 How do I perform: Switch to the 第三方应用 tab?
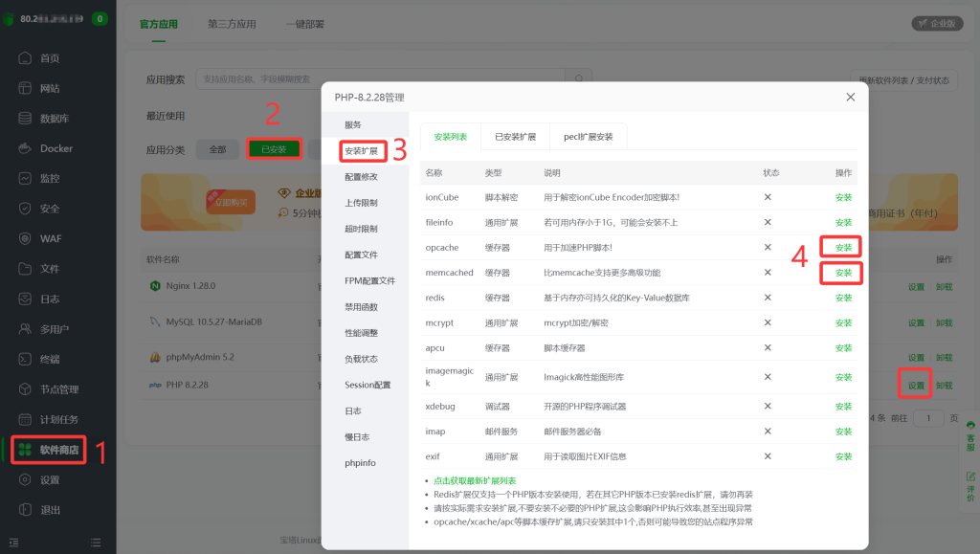click(x=232, y=24)
